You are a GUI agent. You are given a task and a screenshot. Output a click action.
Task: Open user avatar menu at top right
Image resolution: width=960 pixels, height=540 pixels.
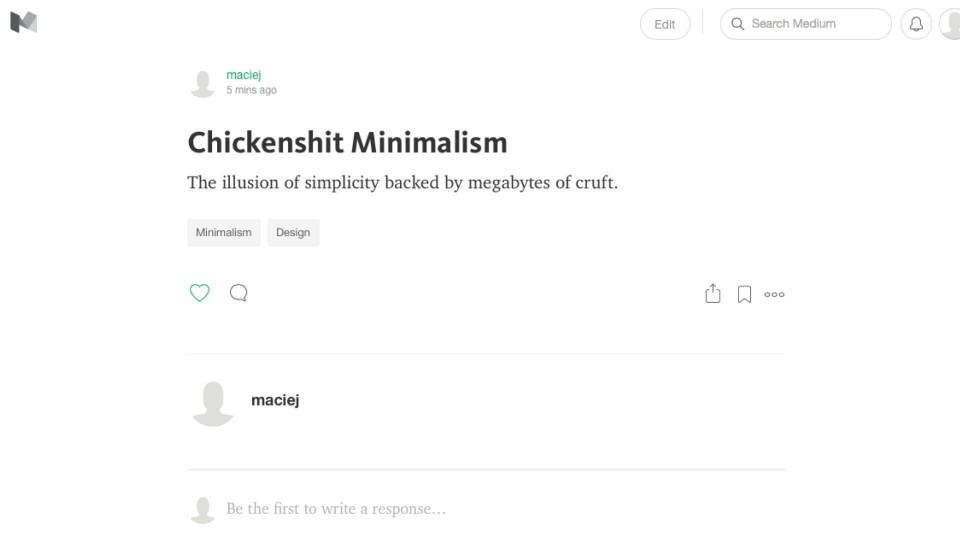click(x=951, y=24)
